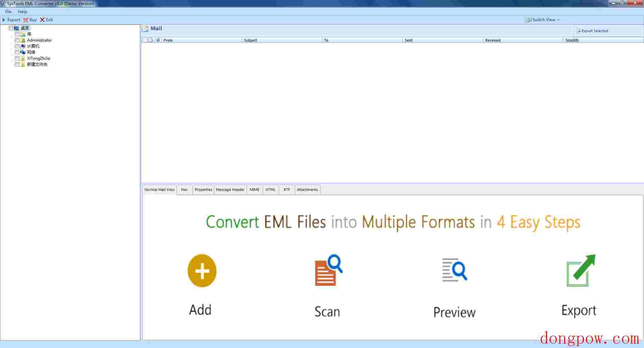Screen dimensions: 644x348
Task: Check the 桌面 root checkbox
Action: tap(11, 28)
